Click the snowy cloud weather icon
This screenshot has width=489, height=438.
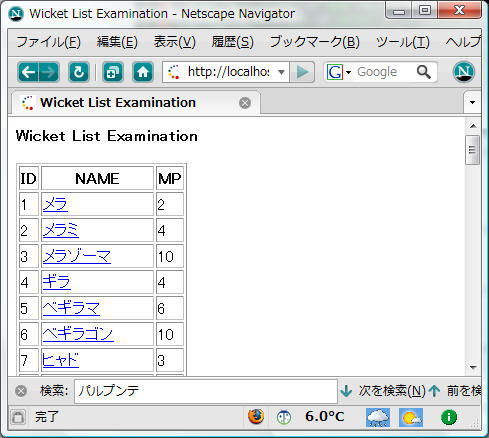378,417
